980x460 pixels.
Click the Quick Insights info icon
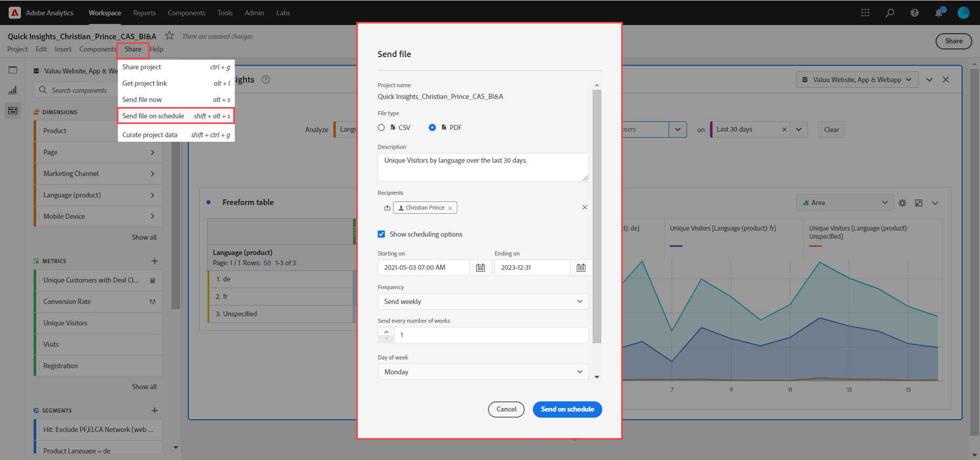click(266, 80)
